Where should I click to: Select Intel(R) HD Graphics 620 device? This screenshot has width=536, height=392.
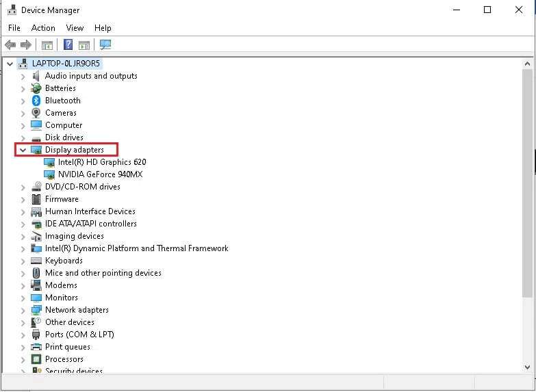[102, 162]
